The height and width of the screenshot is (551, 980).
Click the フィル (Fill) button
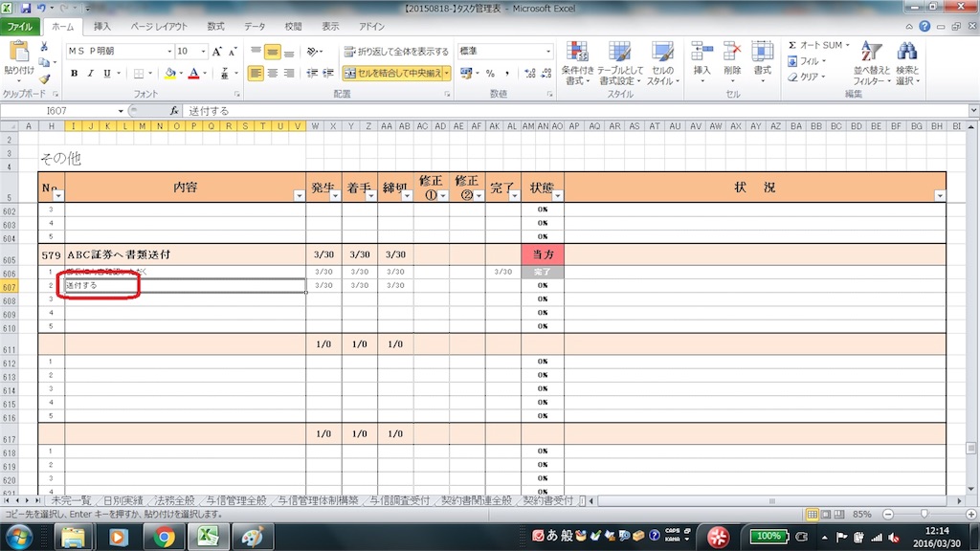[x=808, y=60]
